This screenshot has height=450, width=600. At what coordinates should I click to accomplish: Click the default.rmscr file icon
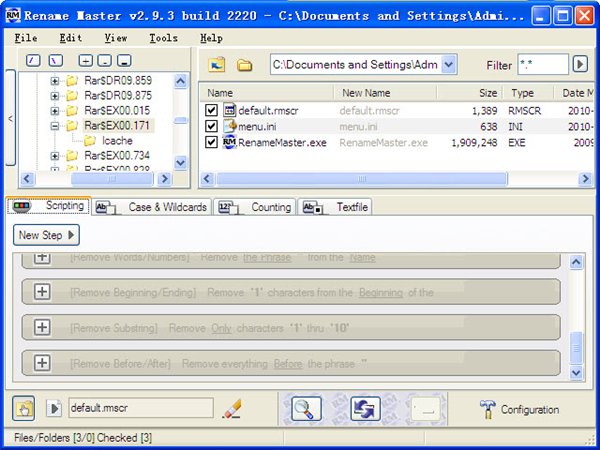coord(229,110)
